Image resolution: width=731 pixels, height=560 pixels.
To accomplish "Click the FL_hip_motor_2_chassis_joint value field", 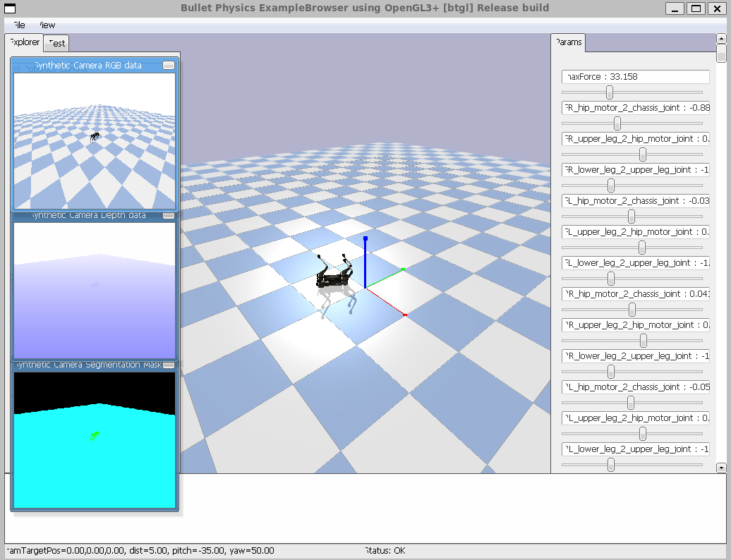I will point(636,201).
